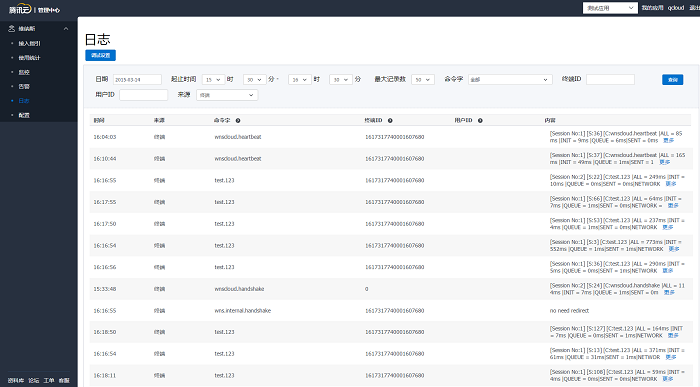Screen dimensions: 700x387
Task: Click 更多 in the 16:17:55 row
Action: pos(673,206)
